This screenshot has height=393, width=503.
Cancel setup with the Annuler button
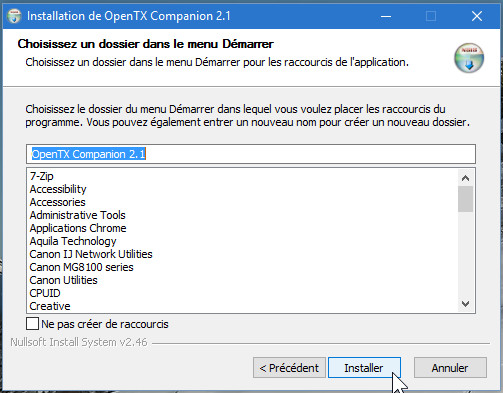[450, 368]
